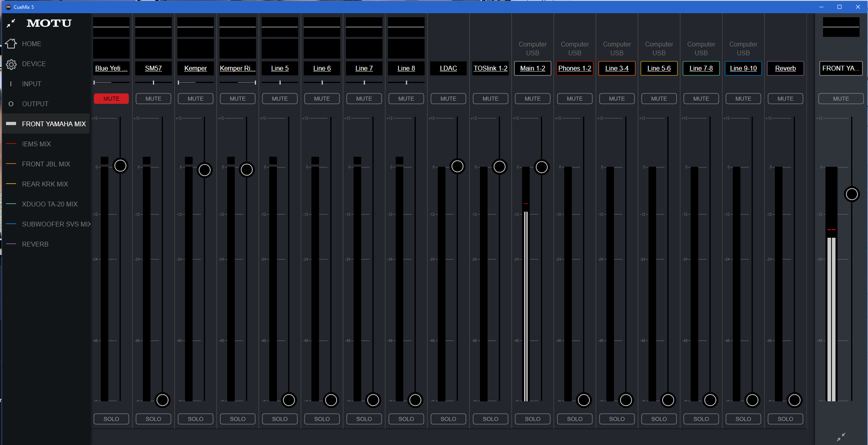
Task: Click the Reverb channel label
Action: click(785, 68)
